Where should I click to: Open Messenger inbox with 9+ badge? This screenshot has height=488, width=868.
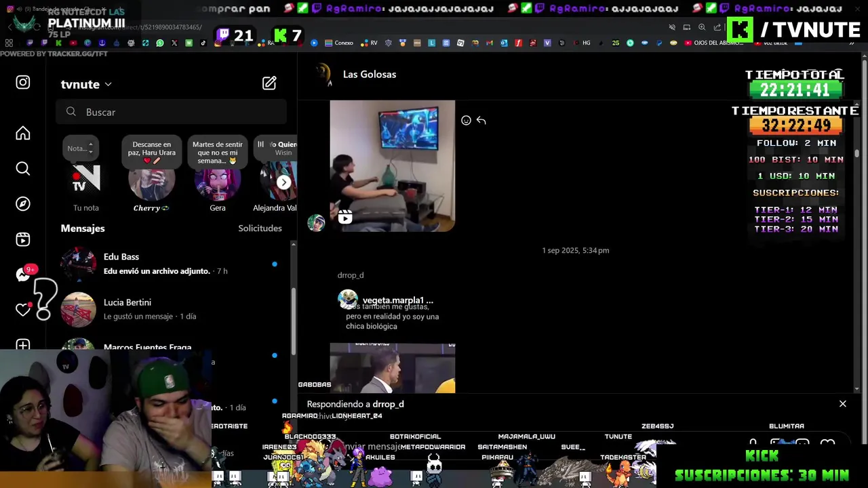pyautogui.click(x=24, y=274)
